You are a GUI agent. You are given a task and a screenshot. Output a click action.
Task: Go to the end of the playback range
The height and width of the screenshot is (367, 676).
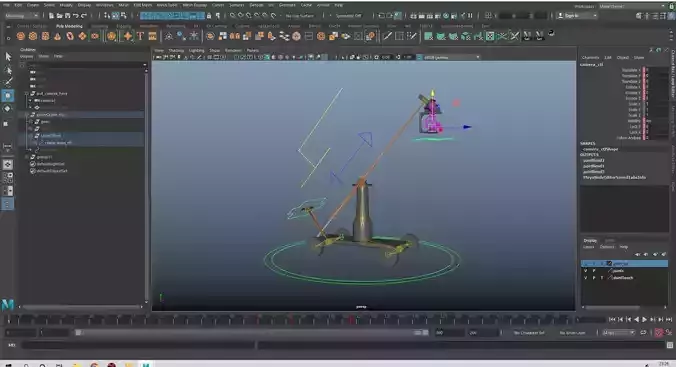tap(669, 320)
